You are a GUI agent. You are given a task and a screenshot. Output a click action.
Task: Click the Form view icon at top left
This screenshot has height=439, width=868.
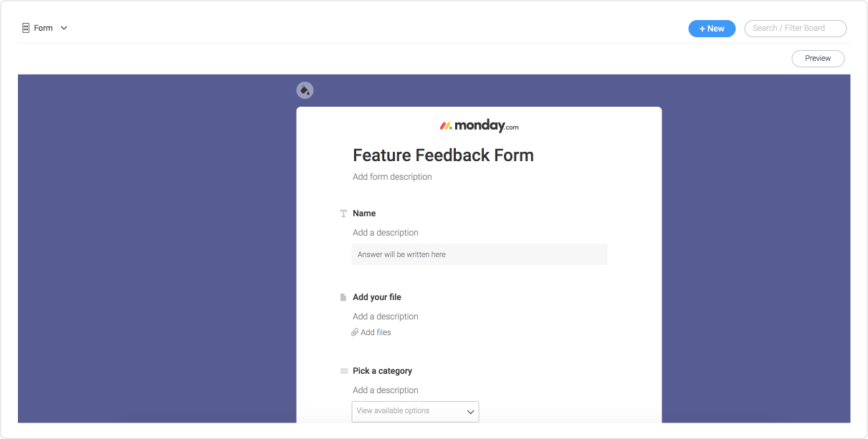26,28
